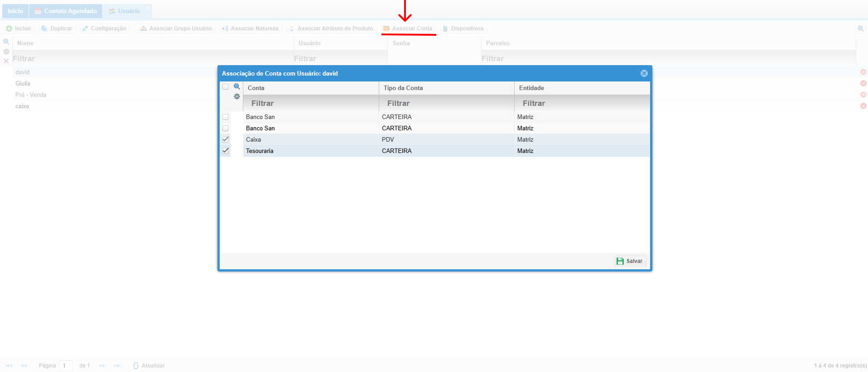The width and height of the screenshot is (868, 372).
Task: Click the Dispositivos toolbar button
Action: coord(463,29)
